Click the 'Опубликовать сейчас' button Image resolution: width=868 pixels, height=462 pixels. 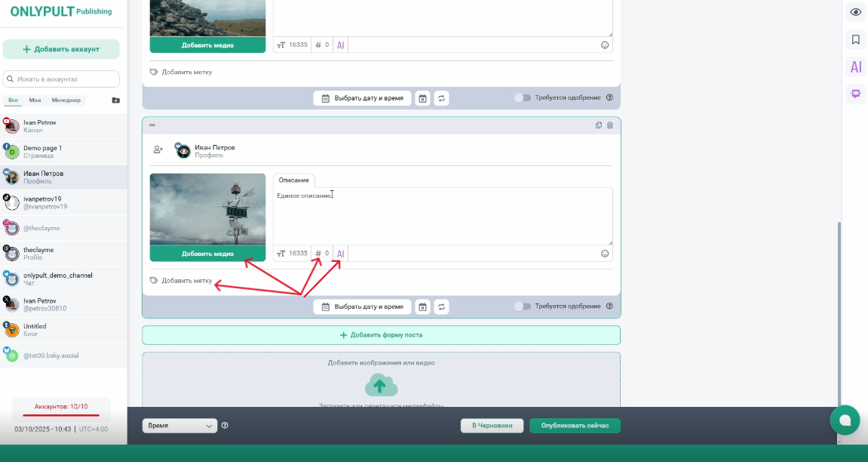tap(575, 426)
